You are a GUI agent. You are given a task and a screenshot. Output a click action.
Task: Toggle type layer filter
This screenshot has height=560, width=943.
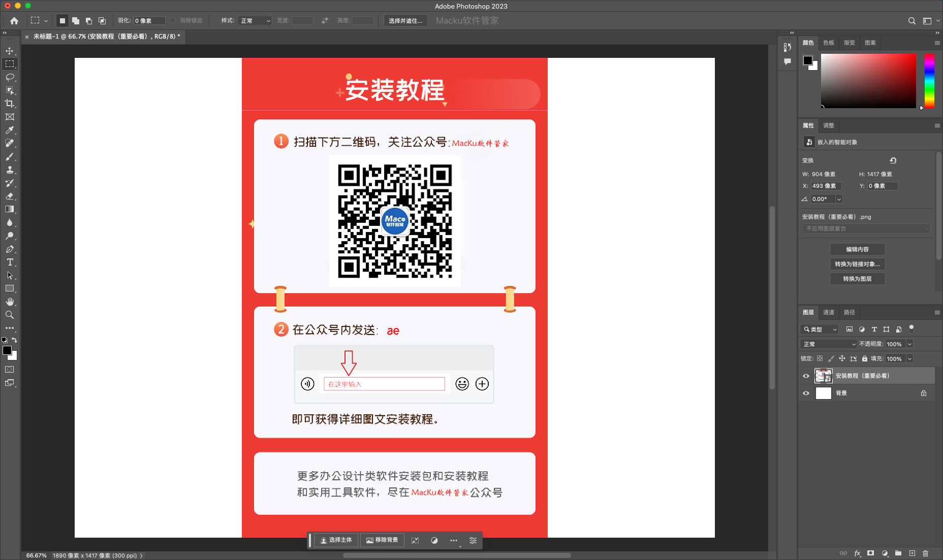874,330
